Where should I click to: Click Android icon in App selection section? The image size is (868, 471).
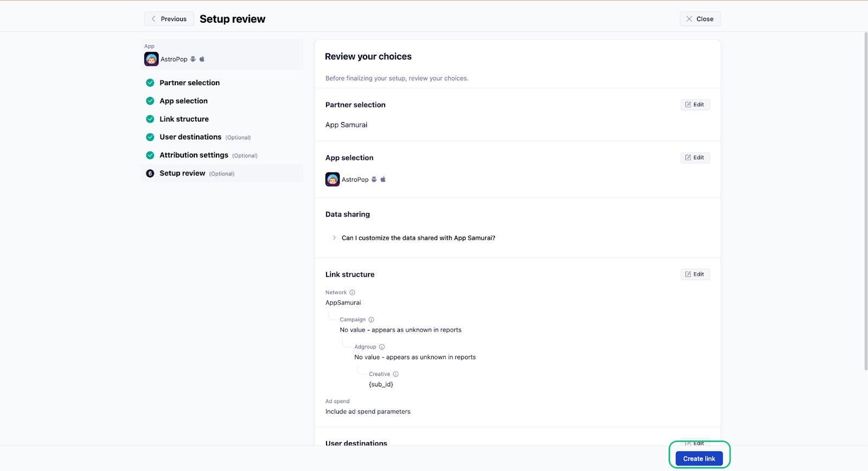[374, 180]
